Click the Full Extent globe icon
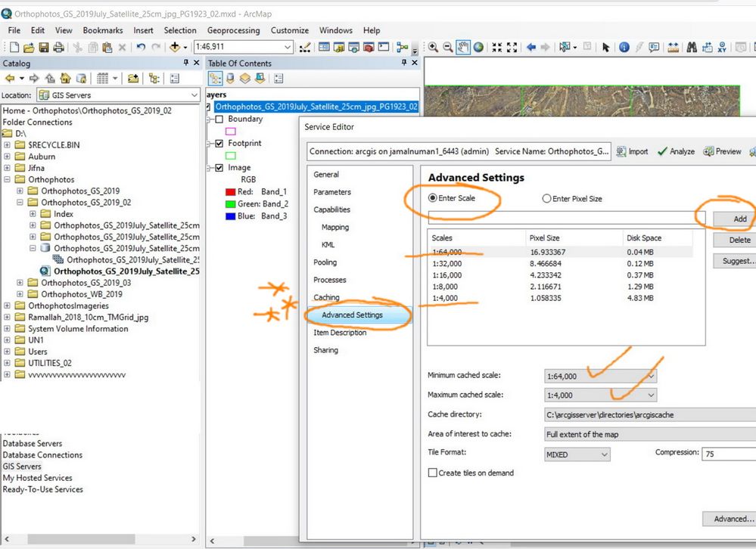The image size is (756, 549). pyautogui.click(x=479, y=47)
